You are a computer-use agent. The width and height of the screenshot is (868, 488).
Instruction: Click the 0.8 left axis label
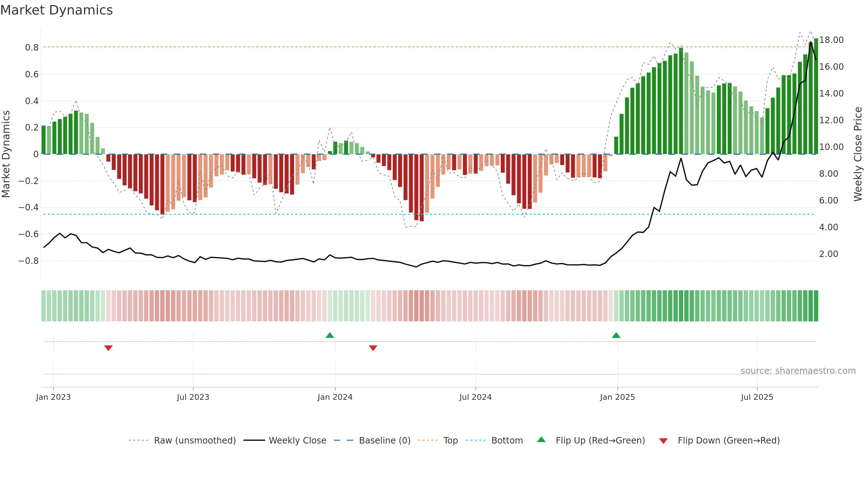pyautogui.click(x=32, y=47)
